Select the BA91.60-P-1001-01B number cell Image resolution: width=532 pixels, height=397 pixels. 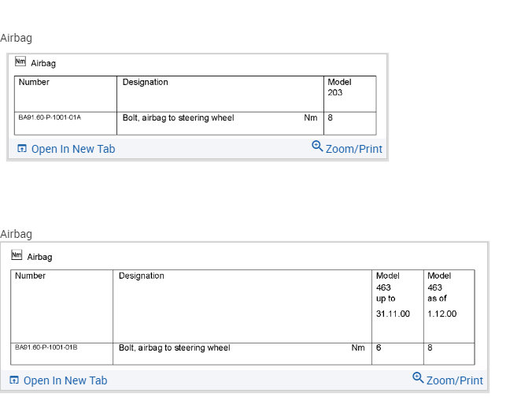coord(46,347)
